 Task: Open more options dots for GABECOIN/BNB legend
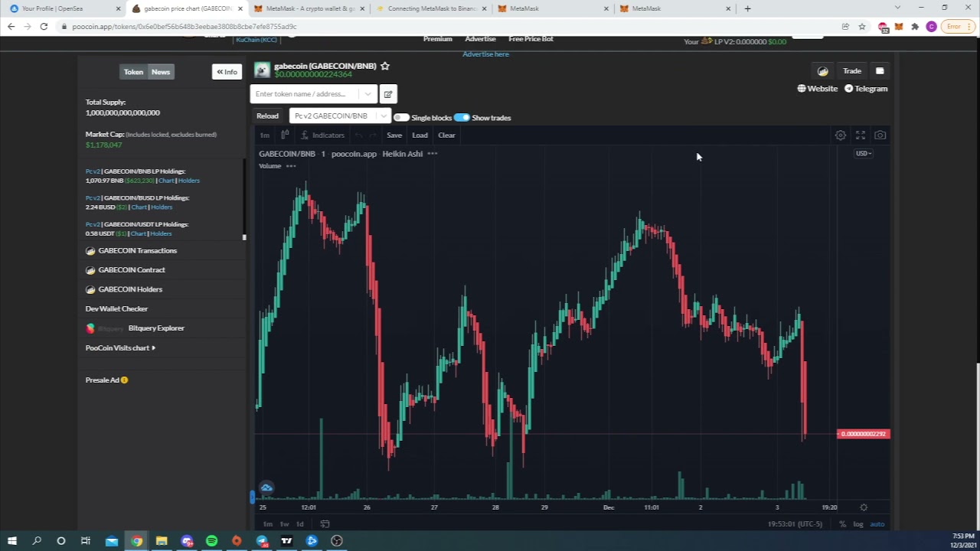[433, 154]
